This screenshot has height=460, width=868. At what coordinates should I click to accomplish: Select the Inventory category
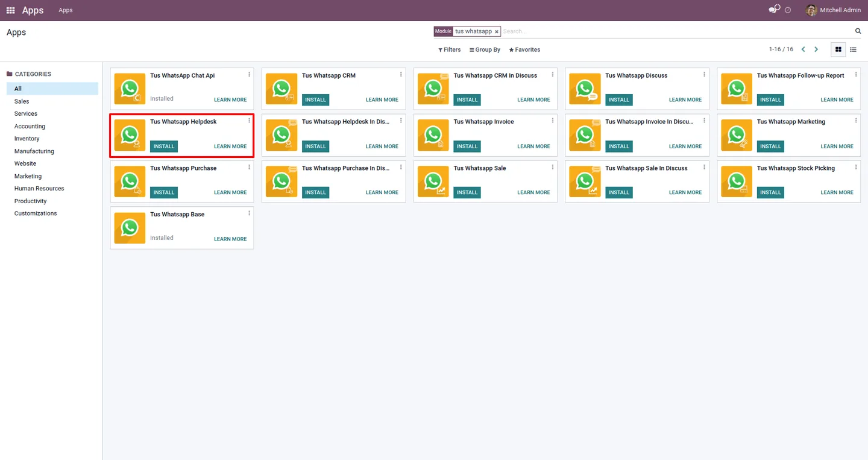tap(52, 139)
